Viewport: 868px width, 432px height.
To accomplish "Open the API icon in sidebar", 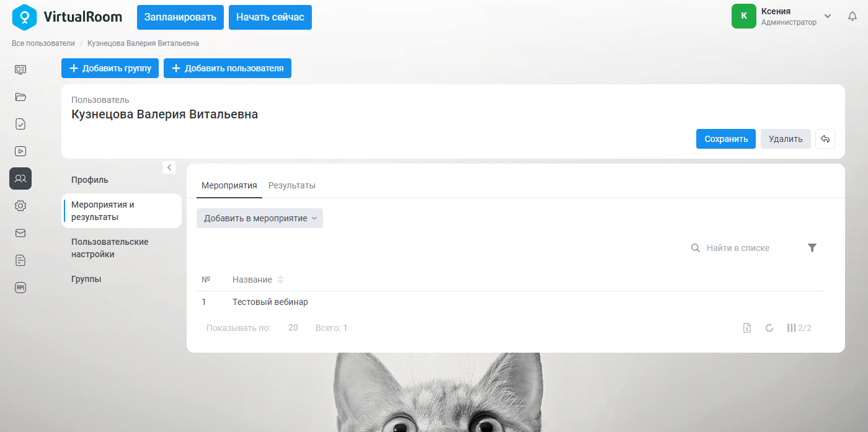I will coord(20,288).
